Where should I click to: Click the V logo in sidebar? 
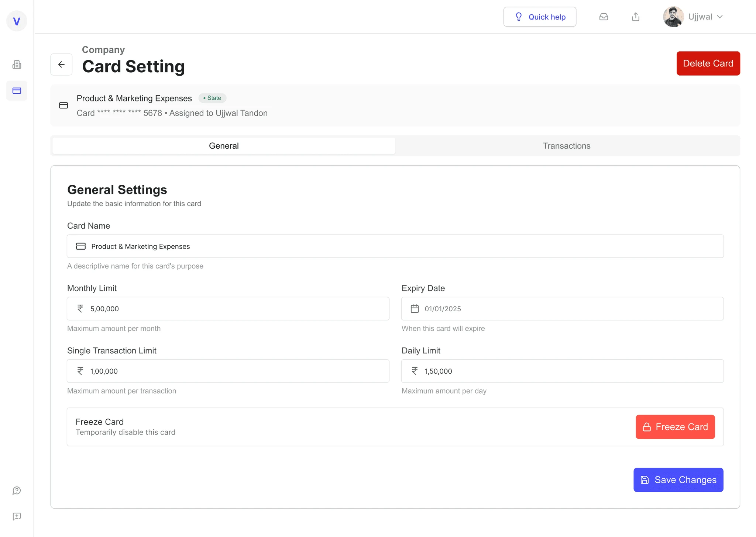(17, 21)
